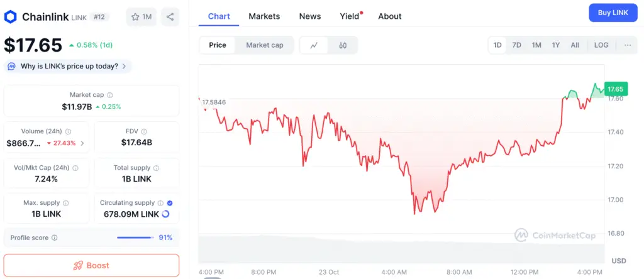Viewport: 644px width, 279px height.
Task: Toggle the LOG scale option
Action: click(601, 45)
